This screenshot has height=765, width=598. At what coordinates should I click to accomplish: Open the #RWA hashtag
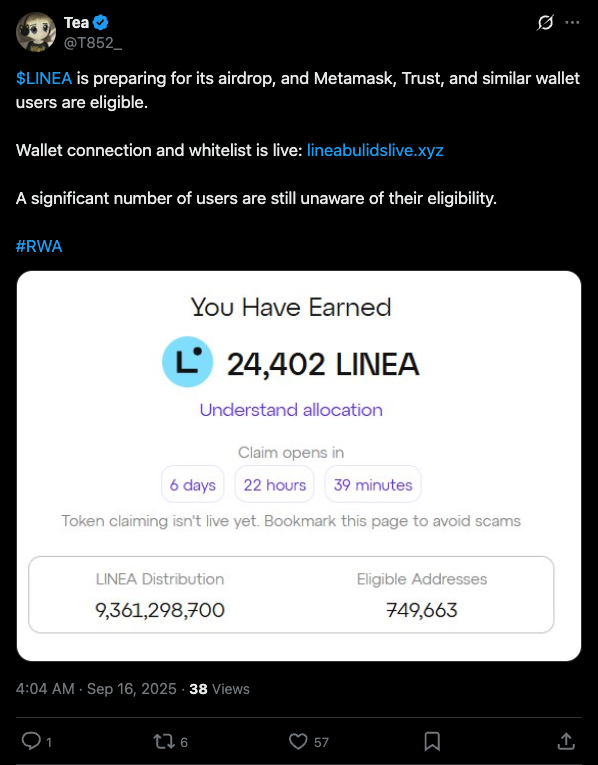[39, 246]
